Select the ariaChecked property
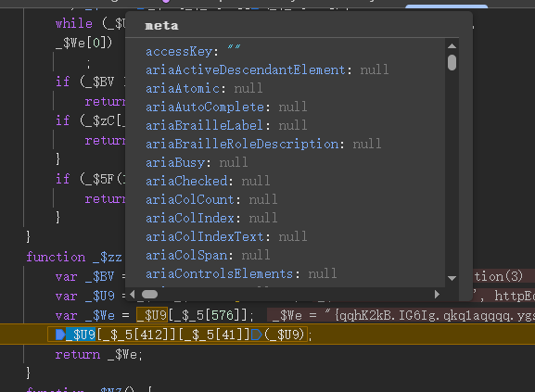535x392 pixels. coord(208,181)
